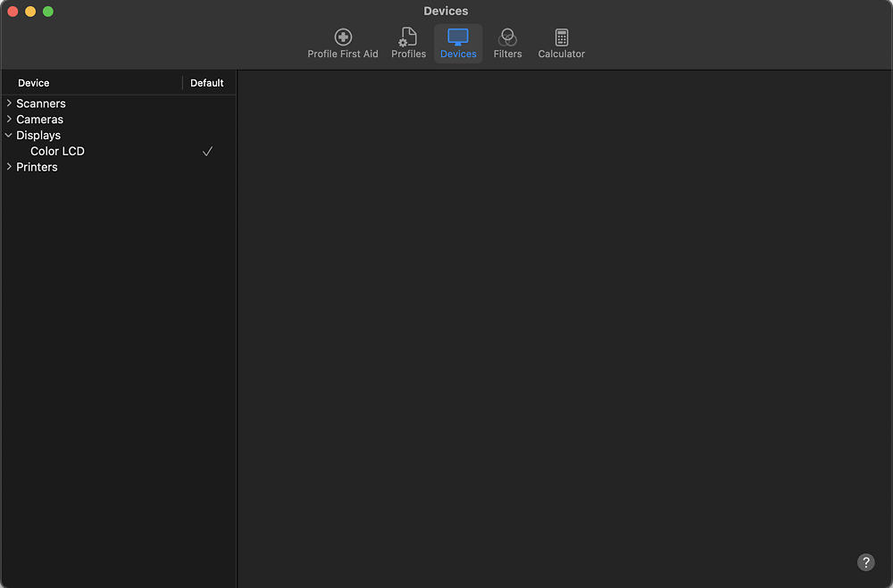Expand the Scanners category
893x588 pixels.
click(x=8, y=103)
